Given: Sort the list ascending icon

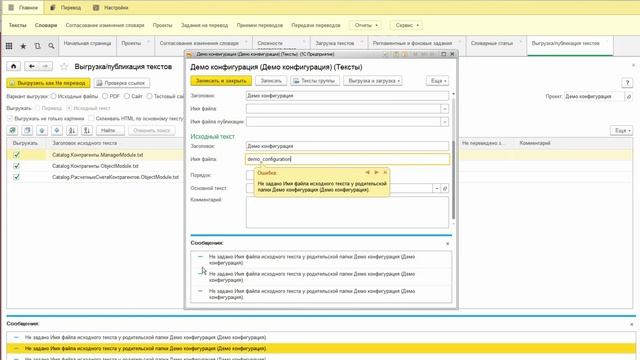Looking at the screenshot, I should pyautogui.click(x=72, y=131).
